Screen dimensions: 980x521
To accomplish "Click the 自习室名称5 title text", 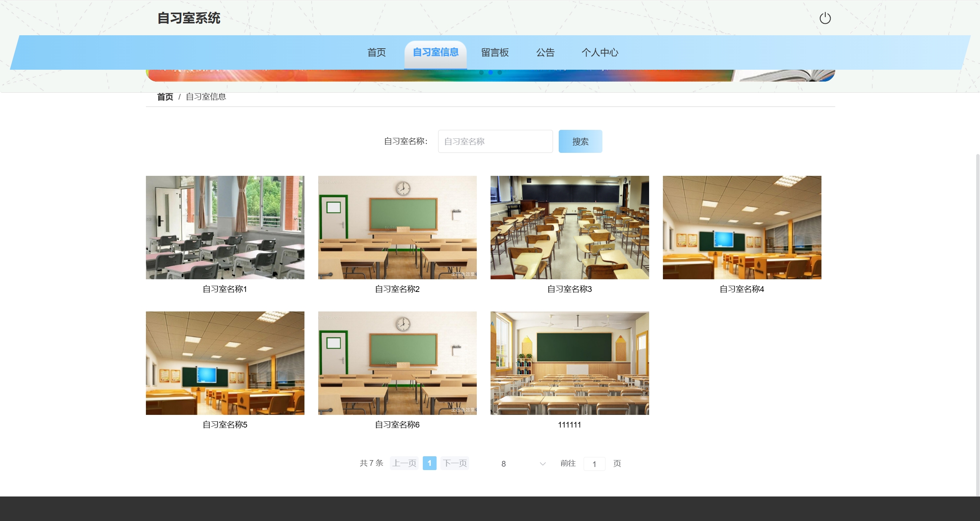I will 225,425.
